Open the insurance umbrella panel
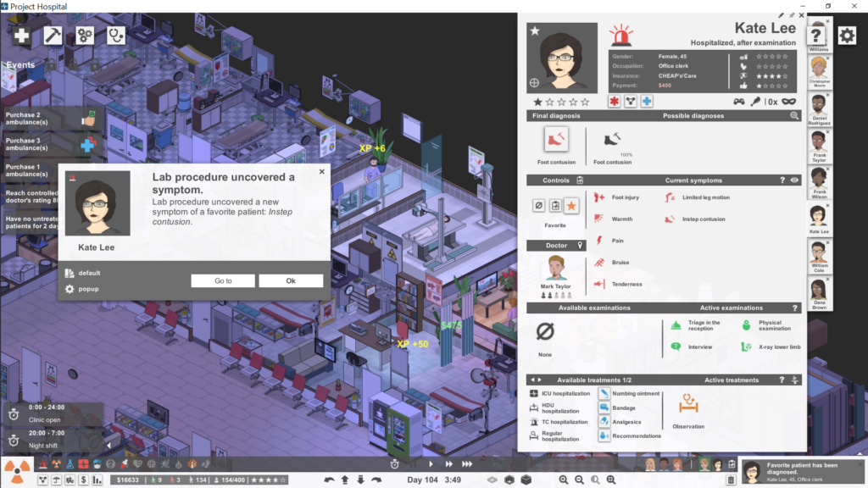 click(56, 480)
